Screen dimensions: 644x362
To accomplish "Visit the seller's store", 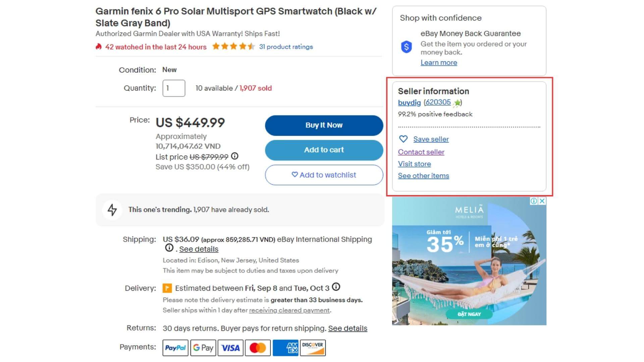I will 414,164.
